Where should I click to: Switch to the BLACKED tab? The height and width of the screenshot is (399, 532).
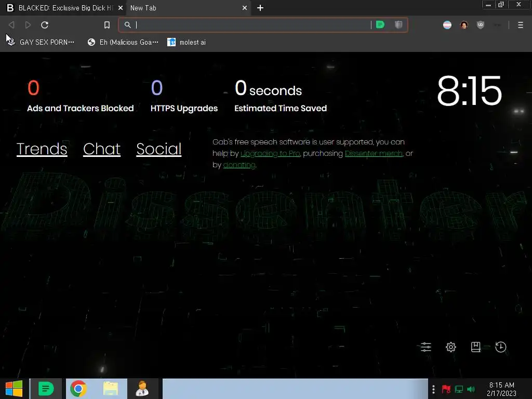pyautogui.click(x=63, y=8)
